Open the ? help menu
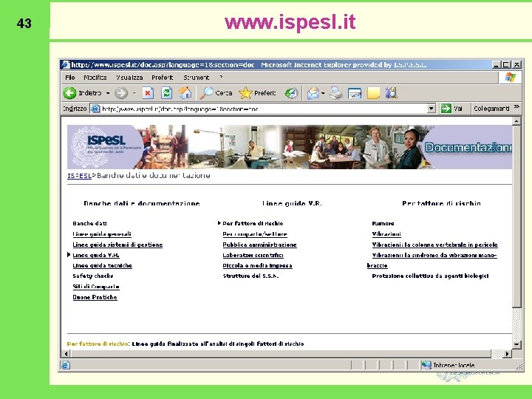The width and height of the screenshot is (532, 399). pyautogui.click(x=221, y=78)
